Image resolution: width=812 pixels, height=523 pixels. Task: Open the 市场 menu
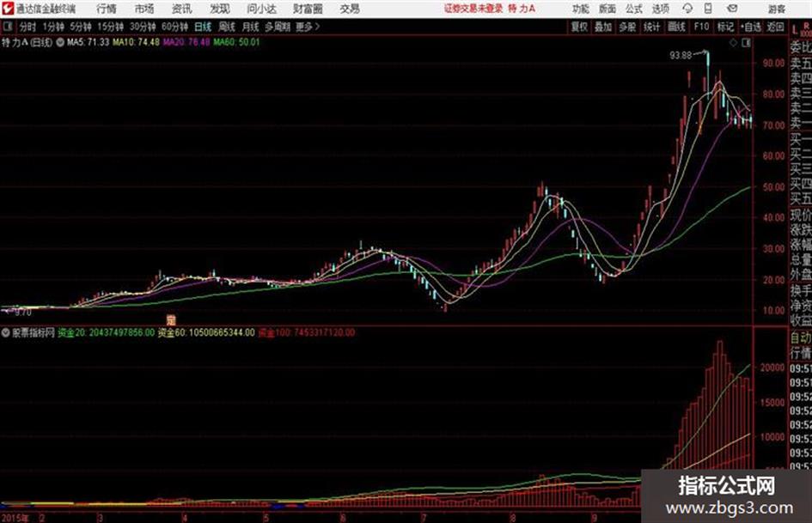click(144, 9)
